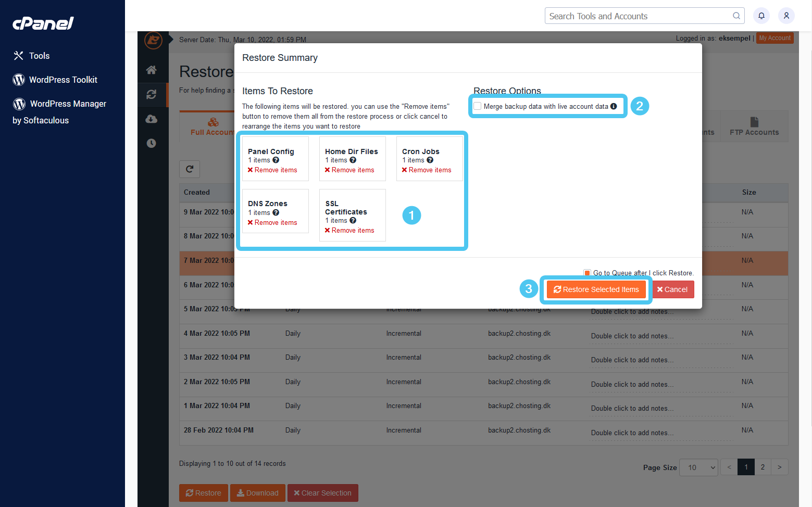Open the JetBackup home screen via house icon
Image resolution: width=812 pixels, height=507 pixels.
click(152, 69)
